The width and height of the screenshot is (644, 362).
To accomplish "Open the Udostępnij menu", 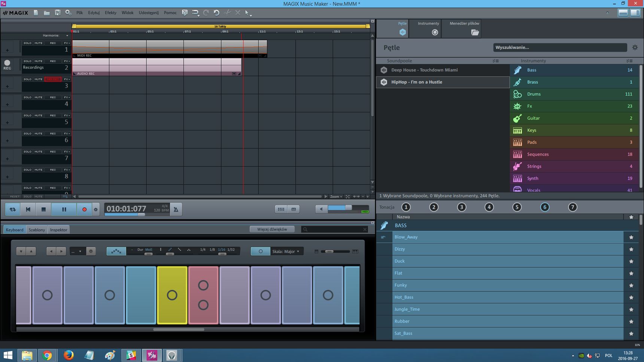I will [149, 13].
